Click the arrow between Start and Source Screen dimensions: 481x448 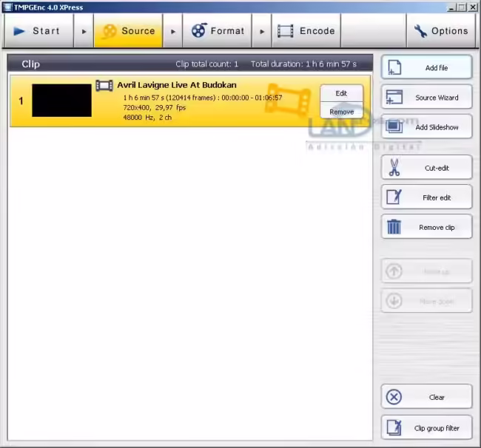tap(84, 31)
